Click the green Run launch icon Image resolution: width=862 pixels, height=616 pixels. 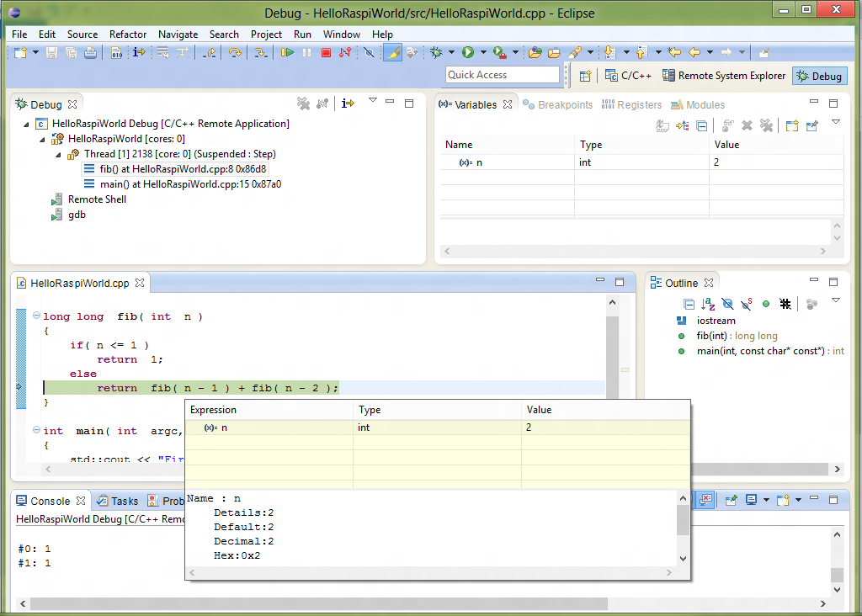click(468, 52)
